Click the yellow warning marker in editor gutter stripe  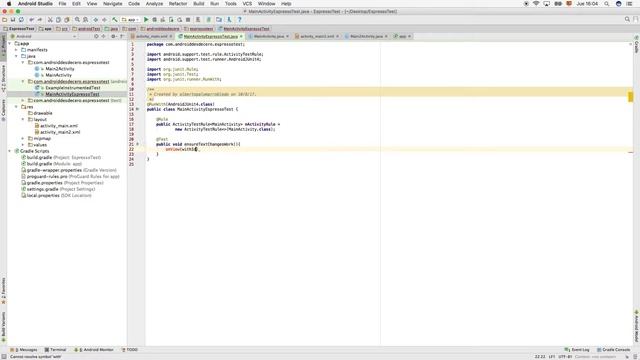[x=631, y=97]
